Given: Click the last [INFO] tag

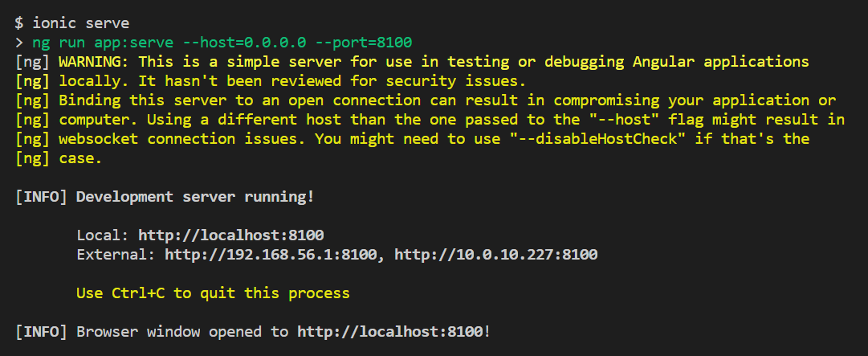Looking at the screenshot, I should click(x=41, y=332).
